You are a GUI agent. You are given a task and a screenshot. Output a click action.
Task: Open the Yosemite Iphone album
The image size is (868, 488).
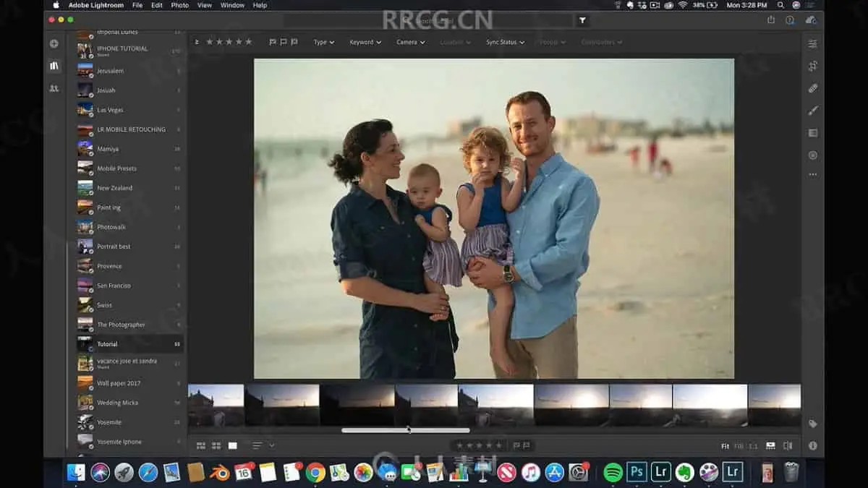[x=130, y=442]
